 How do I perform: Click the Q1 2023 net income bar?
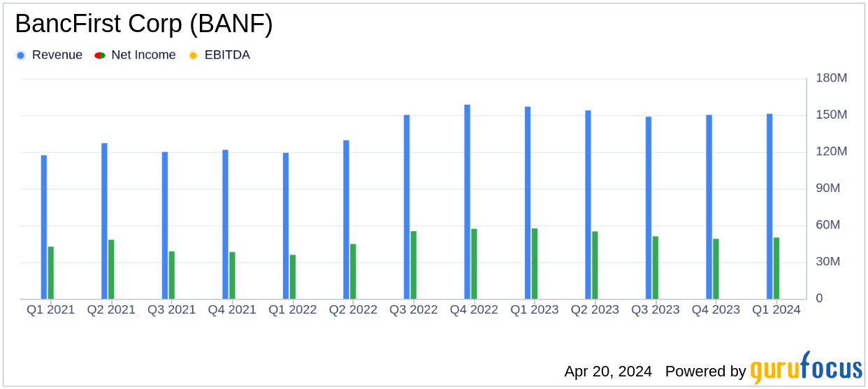tap(535, 264)
